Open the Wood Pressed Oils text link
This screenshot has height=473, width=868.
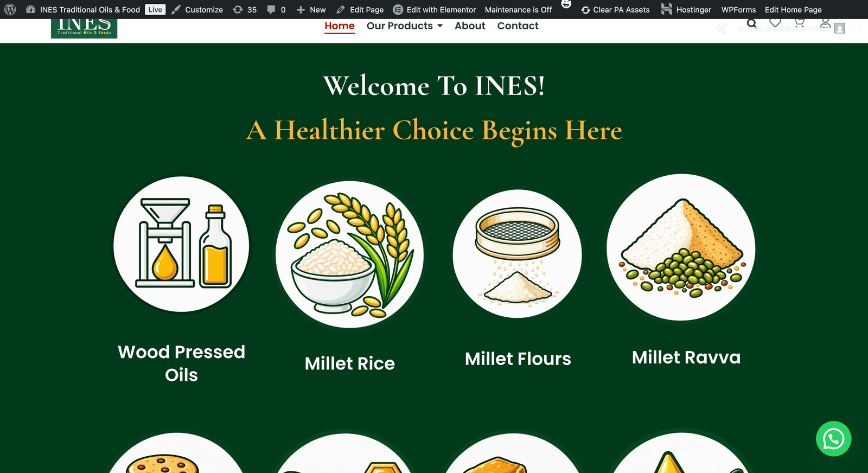pyautogui.click(x=181, y=363)
